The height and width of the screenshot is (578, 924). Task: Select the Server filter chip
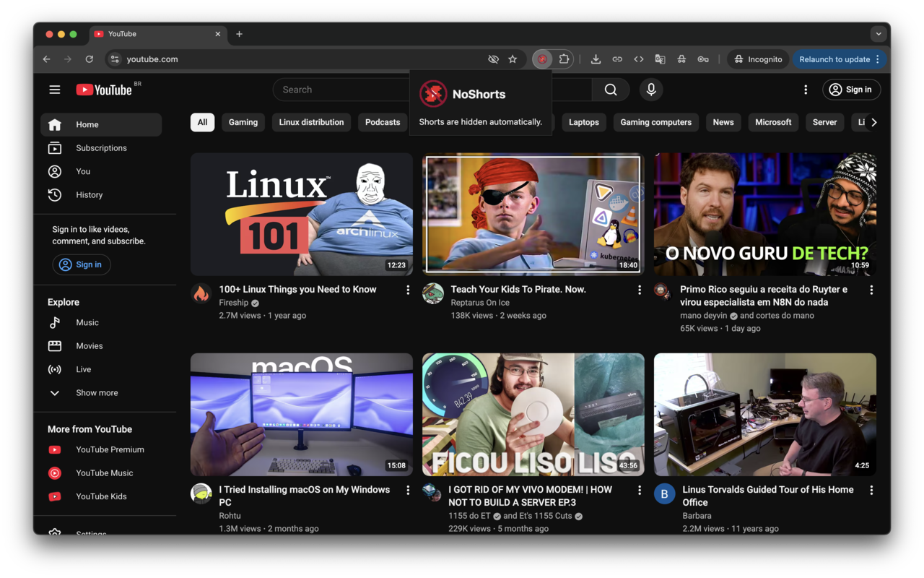coord(824,122)
